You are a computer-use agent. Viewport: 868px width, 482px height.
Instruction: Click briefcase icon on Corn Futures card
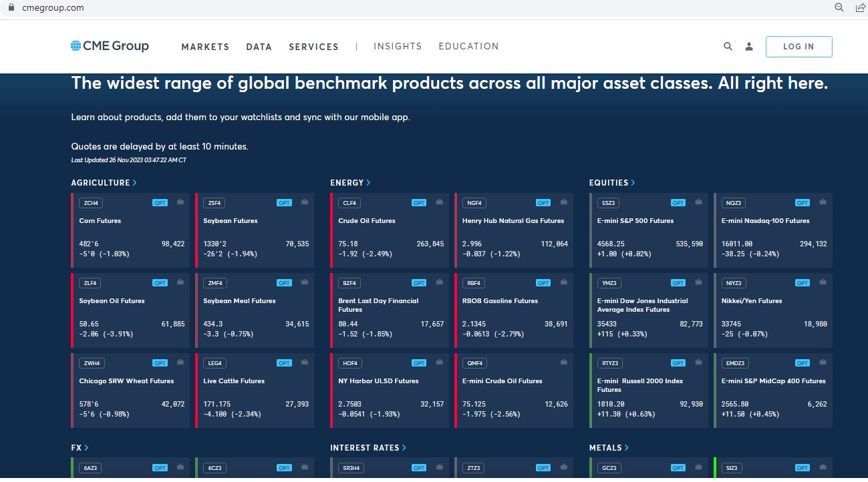(180, 202)
